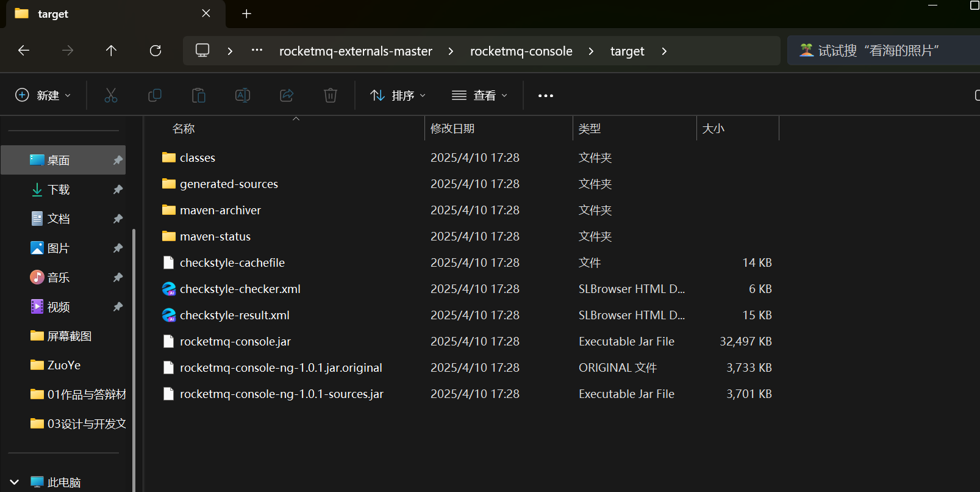Unpin 音乐 using its pin icon
Screen dimensions: 980x492
pyautogui.click(x=118, y=277)
